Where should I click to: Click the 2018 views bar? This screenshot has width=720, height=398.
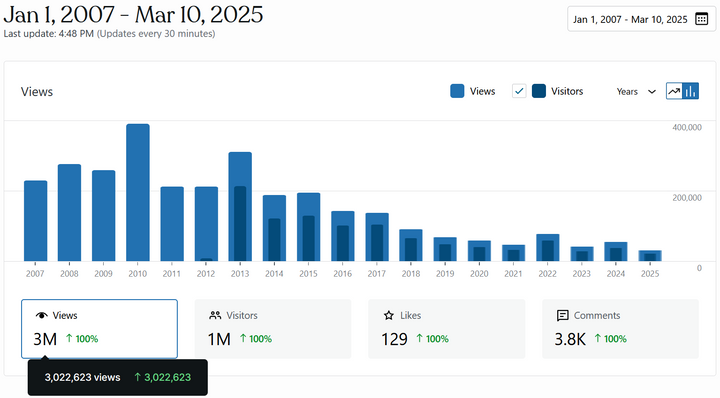(x=411, y=245)
